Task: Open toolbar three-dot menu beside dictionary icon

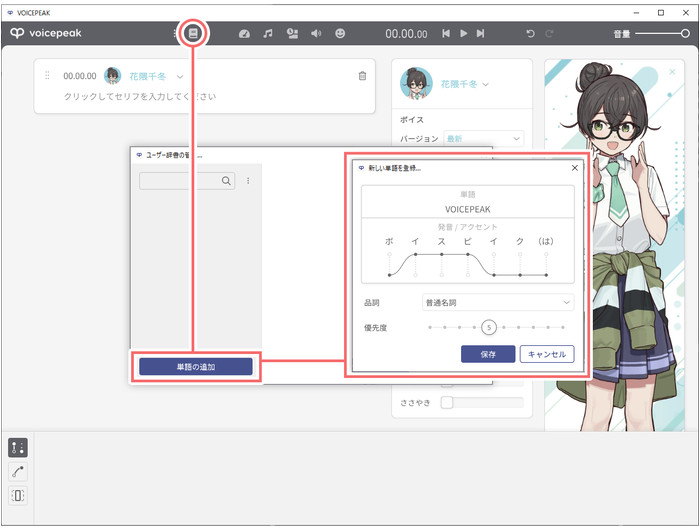Action: pyautogui.click(x=175, y=33)
